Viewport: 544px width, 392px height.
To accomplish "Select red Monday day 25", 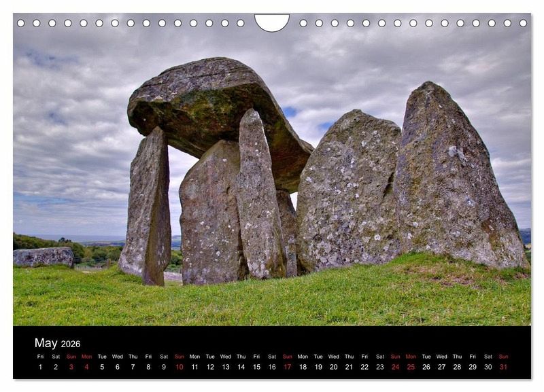I will (x=411, y=367).
